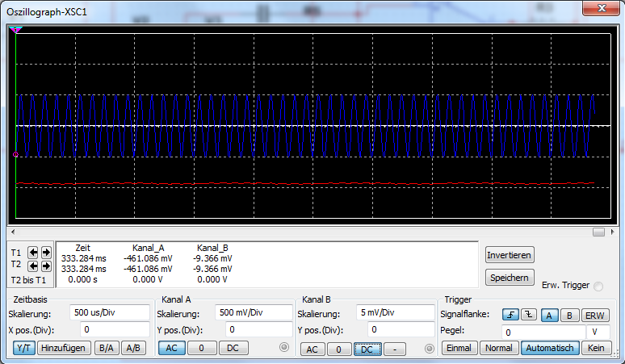This screenshot has height=364, width=625.
Task: Select trigger source A
Action: coord(549,316)
